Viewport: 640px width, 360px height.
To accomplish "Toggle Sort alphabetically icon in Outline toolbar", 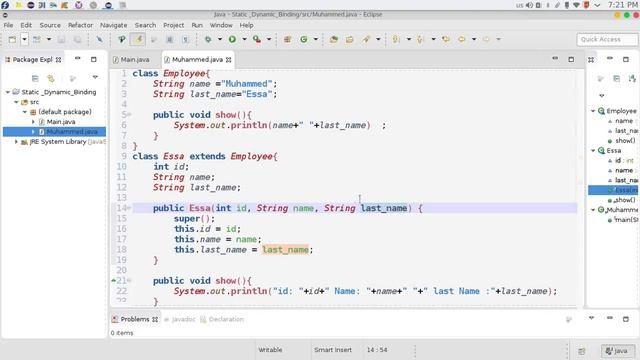I will (x=632, y=78).
